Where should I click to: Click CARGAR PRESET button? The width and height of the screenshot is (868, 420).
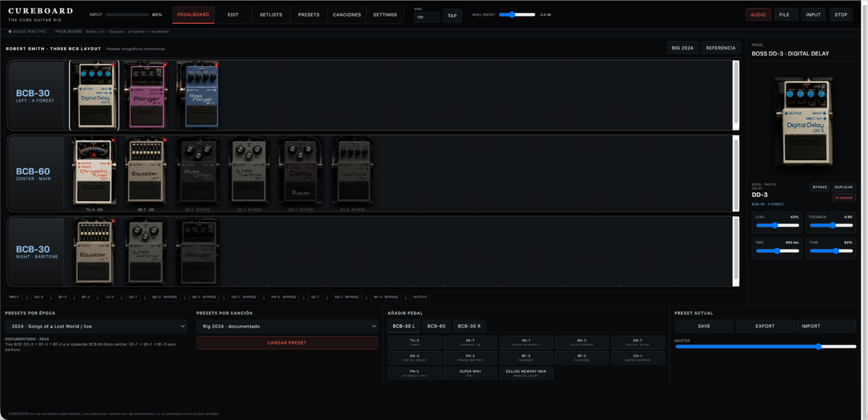pos(287,343)
